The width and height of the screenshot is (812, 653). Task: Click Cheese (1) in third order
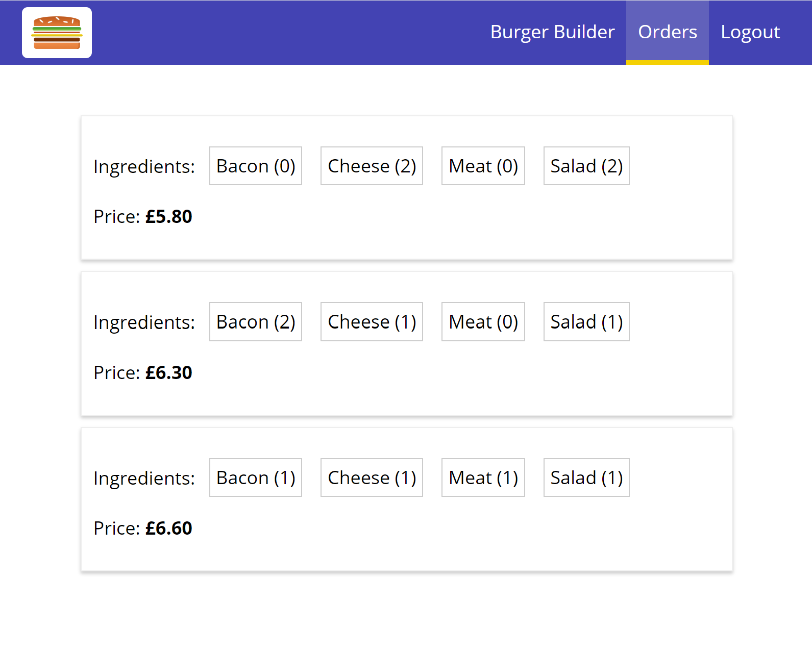372,478
